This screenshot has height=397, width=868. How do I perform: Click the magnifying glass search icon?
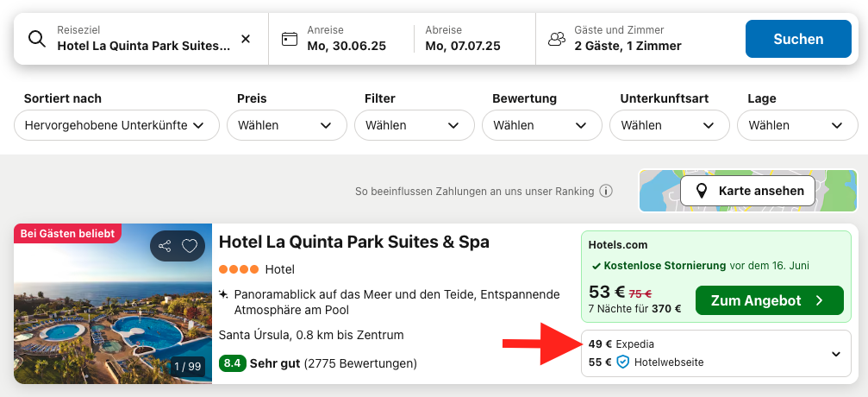coord(37,39)
